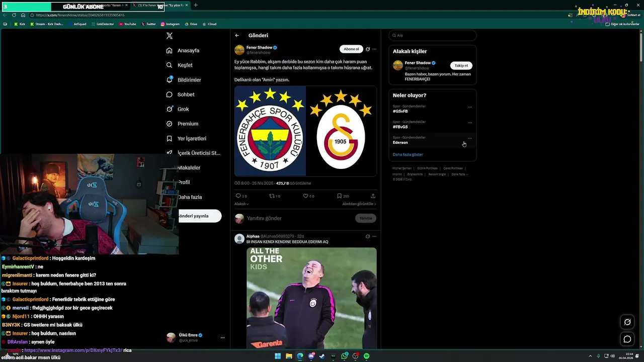Open more options on Fener Shadow post
The width and height of the screenshot is (644, 362).
374,49
